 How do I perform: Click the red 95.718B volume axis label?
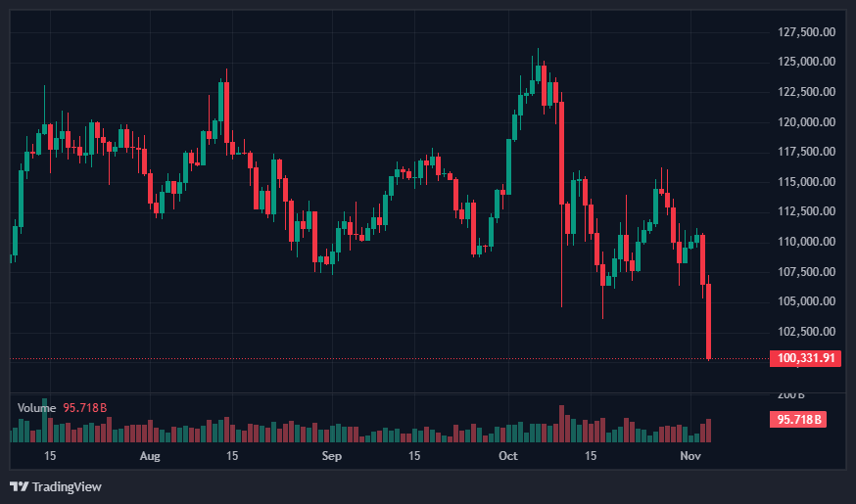(798, 419)
